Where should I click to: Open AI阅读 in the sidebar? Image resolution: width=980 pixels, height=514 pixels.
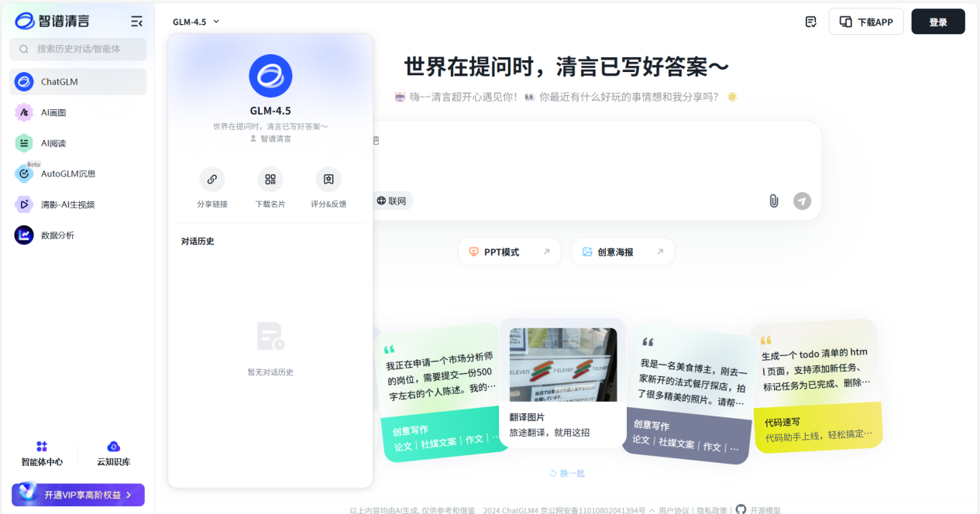pos(77,143)
